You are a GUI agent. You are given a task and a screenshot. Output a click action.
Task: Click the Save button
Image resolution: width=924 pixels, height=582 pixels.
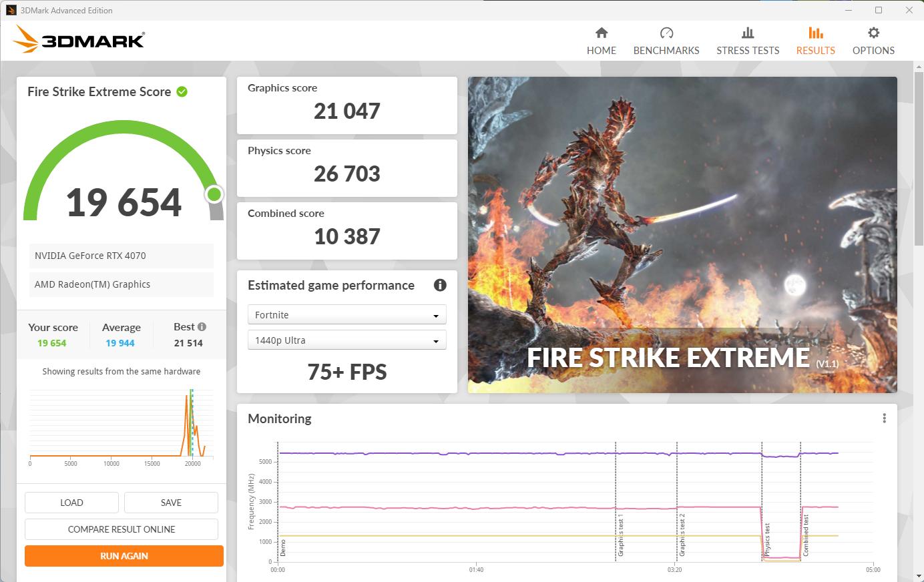pyautogui.click(x=171, y=503)
